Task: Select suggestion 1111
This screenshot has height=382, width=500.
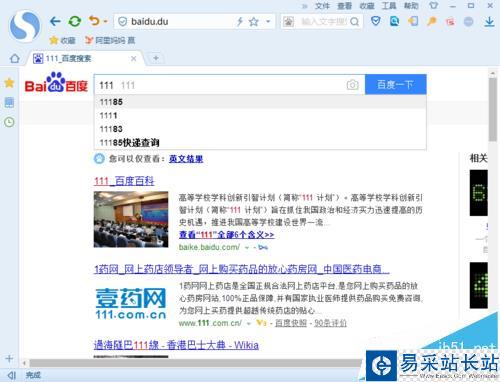Action: coord(260,115)
